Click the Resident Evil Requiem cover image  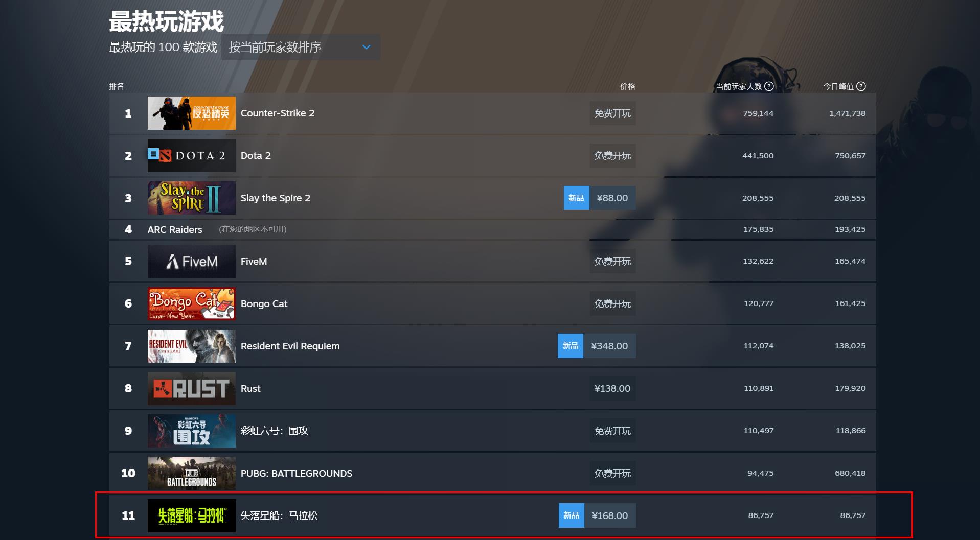[192, 346]
